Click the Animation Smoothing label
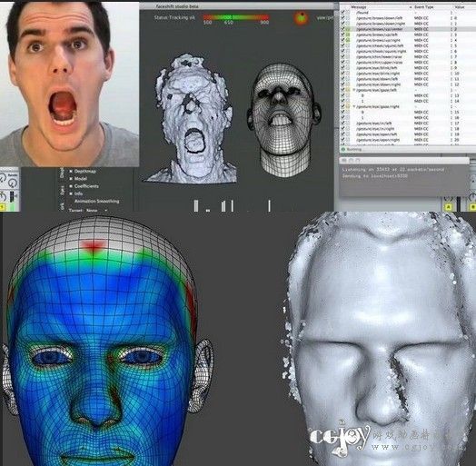The width and height of the screenshot is (476, 466). point(96,201)
